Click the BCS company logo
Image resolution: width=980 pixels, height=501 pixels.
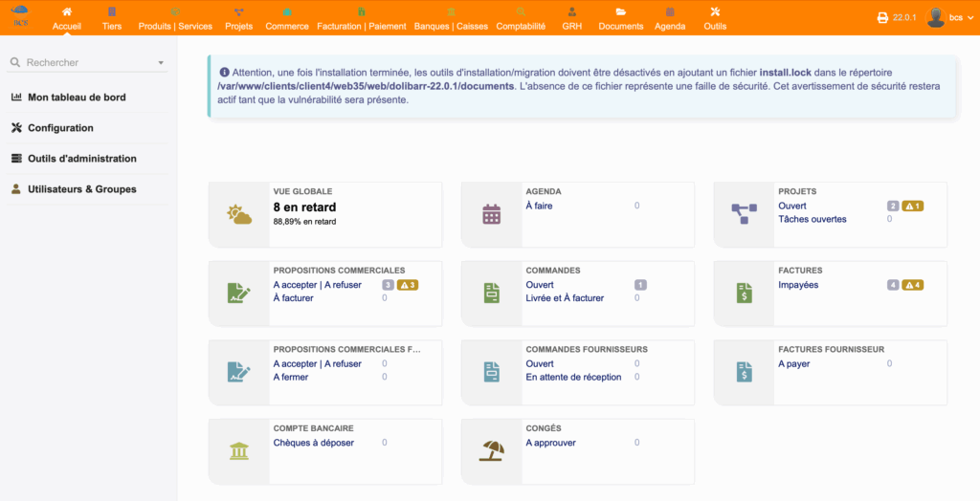[x=19, y=15]
